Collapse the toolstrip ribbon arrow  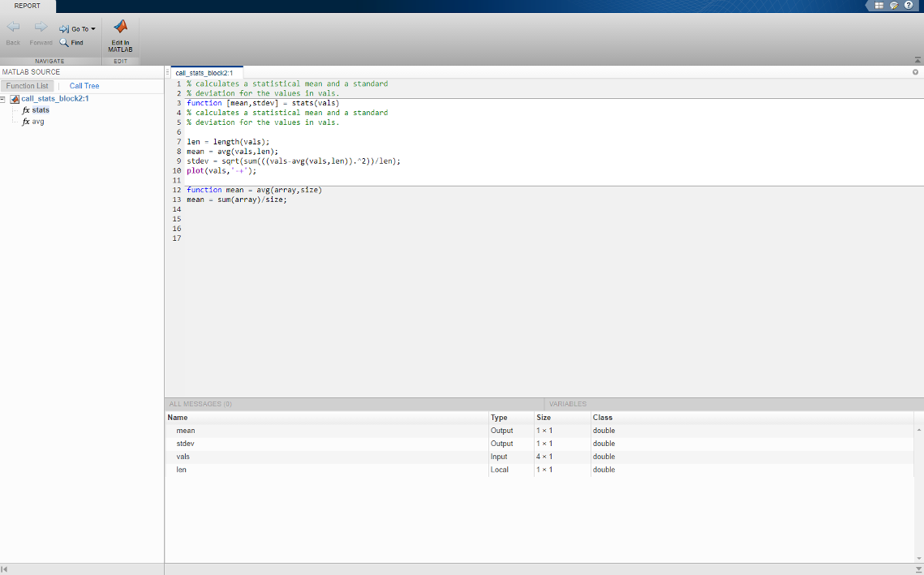pos(918,60)
